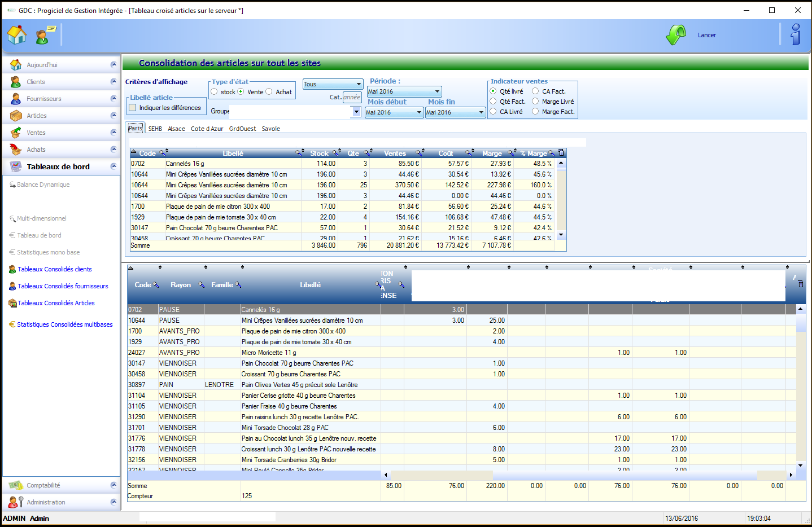Expand the Aujourd'hui section chevron
The width and height of the screenshot is (812, 527).
[113, 65]
